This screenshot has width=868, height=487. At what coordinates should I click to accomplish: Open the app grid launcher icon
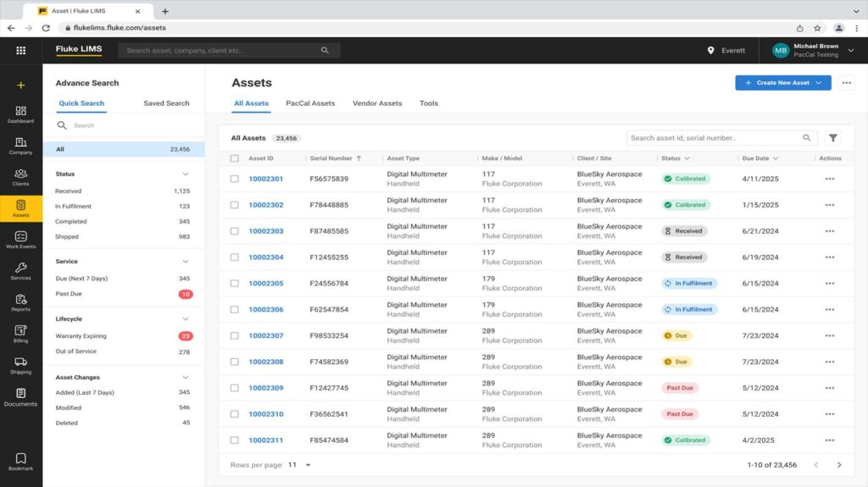click(20, 51)
